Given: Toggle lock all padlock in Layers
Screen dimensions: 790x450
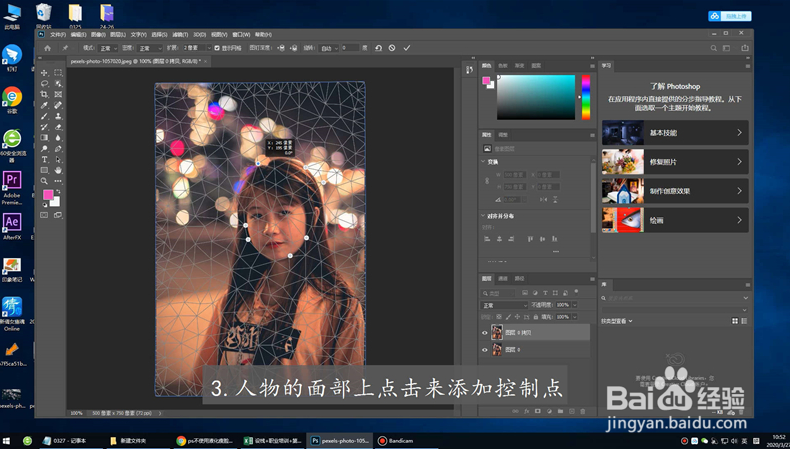Looking at the screenshot, I should point(536,317).
